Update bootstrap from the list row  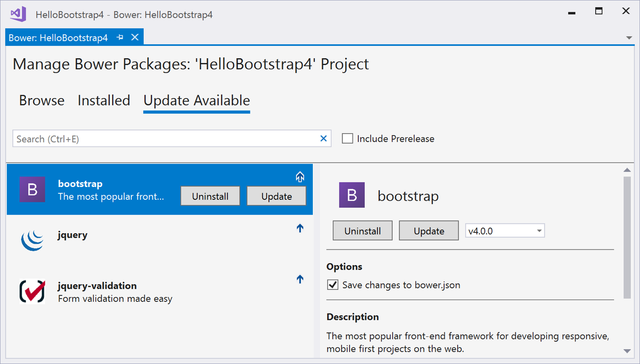click(x=277, y=196)
